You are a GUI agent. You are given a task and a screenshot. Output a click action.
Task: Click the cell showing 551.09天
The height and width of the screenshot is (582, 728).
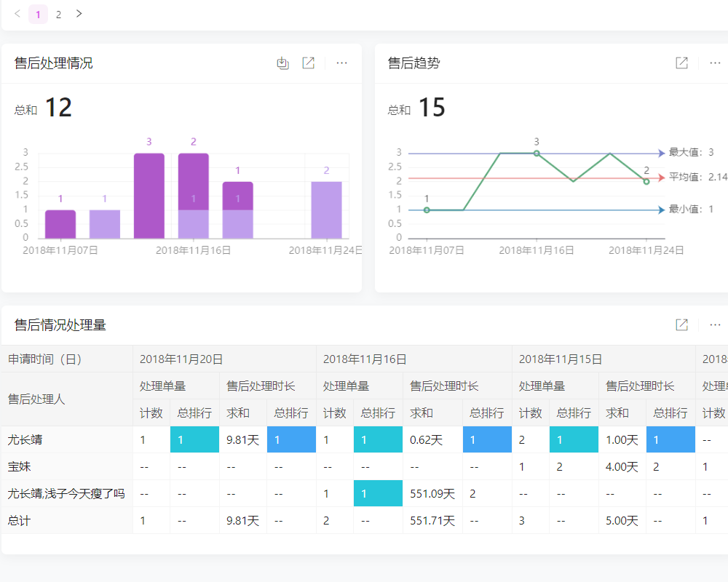pos(432,493)
